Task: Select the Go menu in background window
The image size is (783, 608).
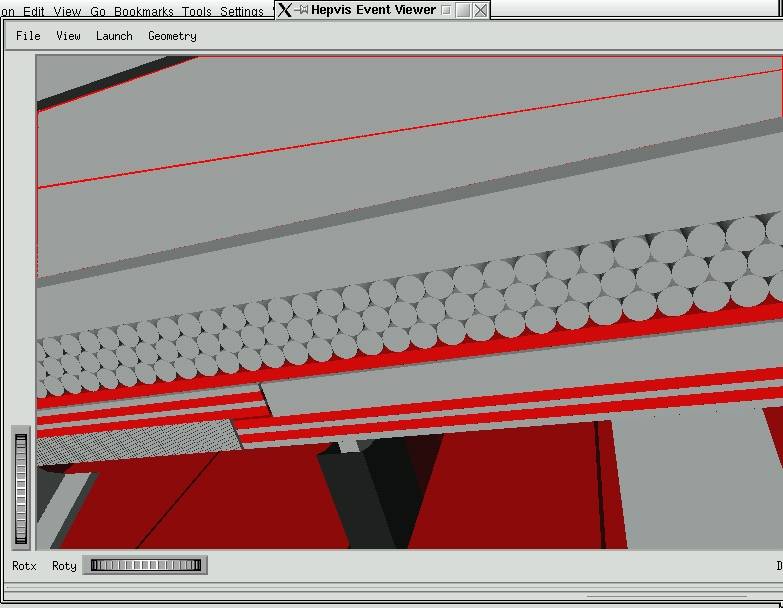Action: (98, 12)
